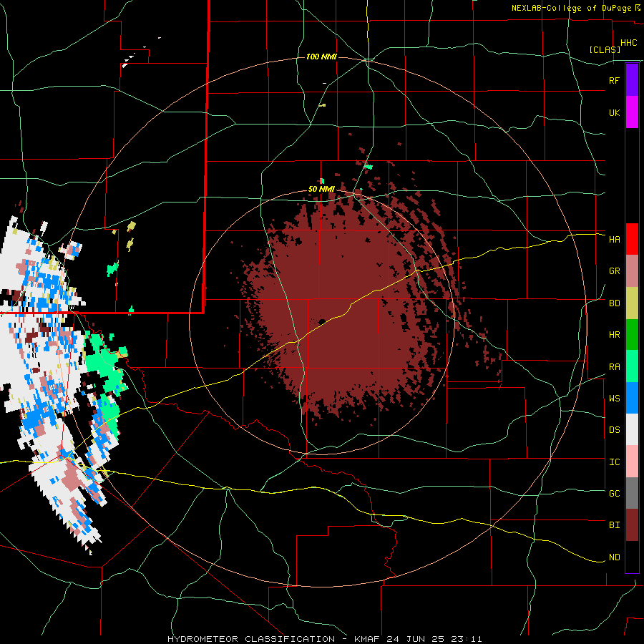Click the WS legend label
The width and height of the screenshot is (644, 644).
[x=614, y=399]
